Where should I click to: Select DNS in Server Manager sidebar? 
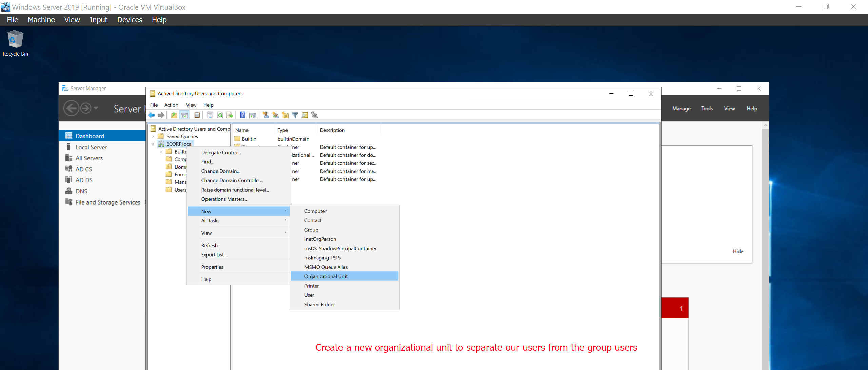point(81,191)
